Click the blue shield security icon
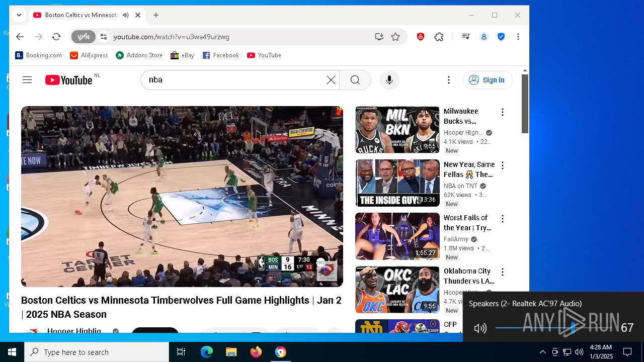This screenshot has height=362, width=644. coord(501,37)
